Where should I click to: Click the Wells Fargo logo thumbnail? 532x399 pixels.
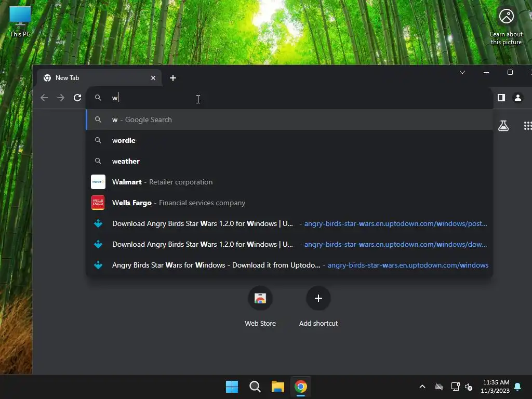tap(98, 203)
